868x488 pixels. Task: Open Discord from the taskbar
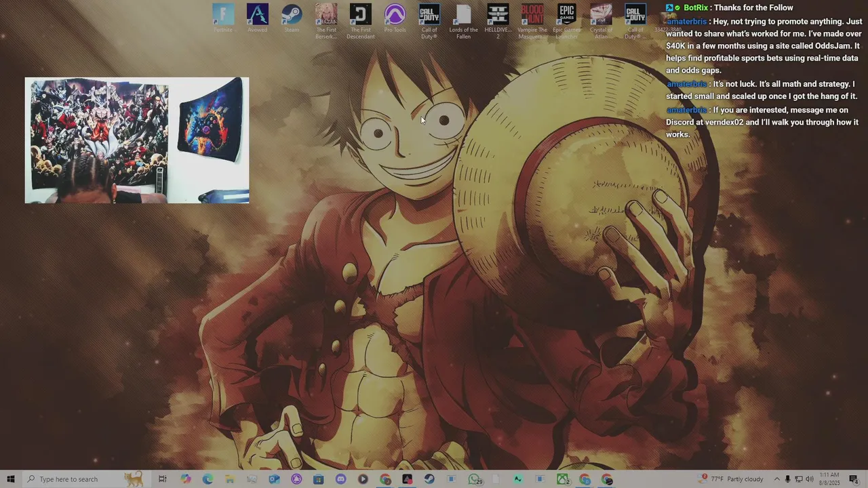340,479
